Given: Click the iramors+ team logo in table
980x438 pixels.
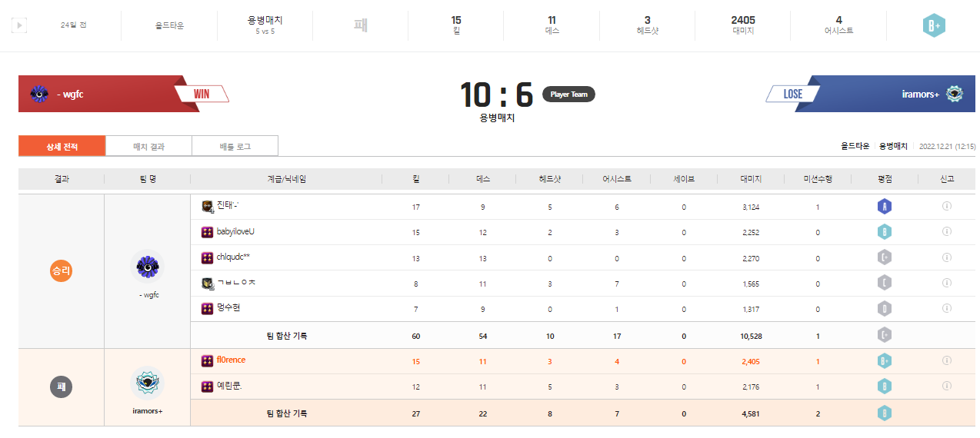Looking at the screenshot, I should pyautogui.click(x=146, y=383).
